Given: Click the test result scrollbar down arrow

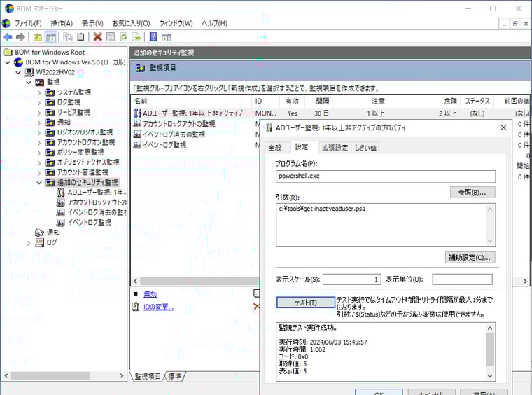Looking at the screenshot, I should tap(490, 375).
